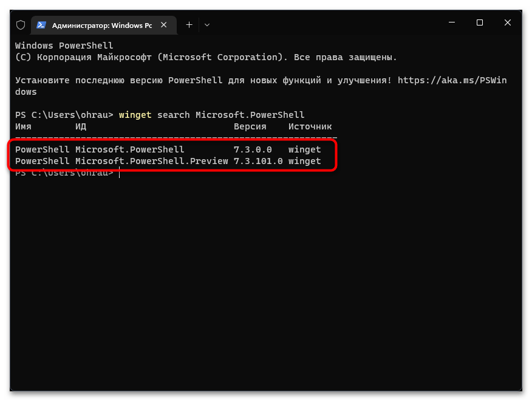Close the terminal window
Viewport: 532px width, 401px height.
508,23
